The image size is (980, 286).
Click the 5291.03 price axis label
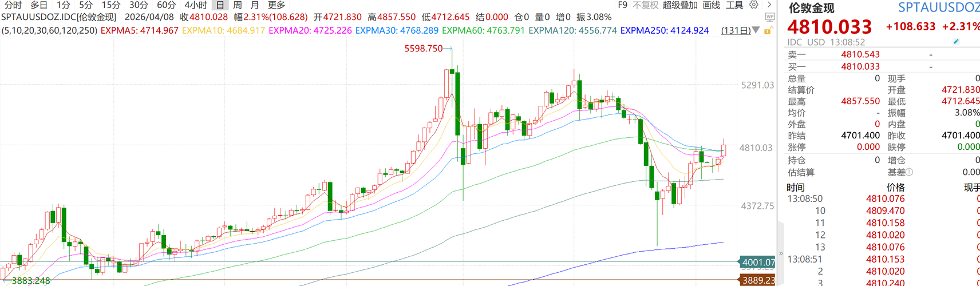coord(757,85)
